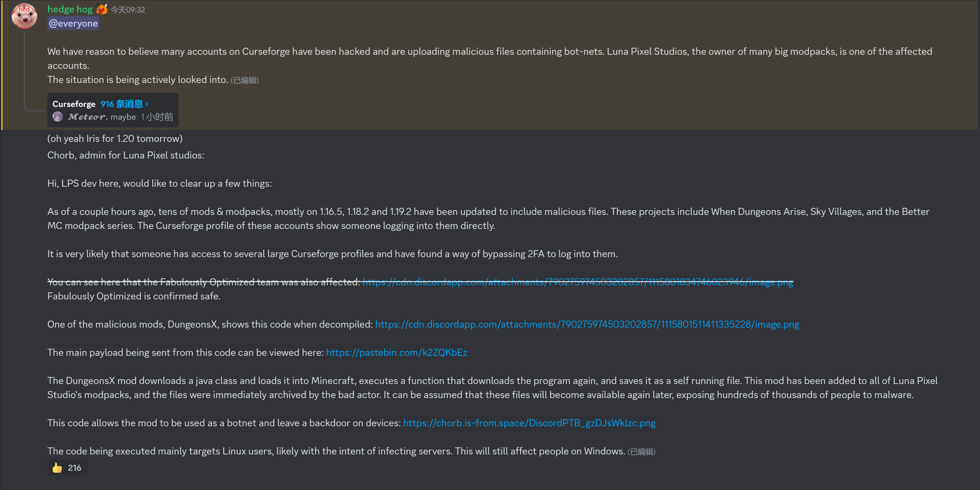Click the thumbs-up emoji on the reaction
Viewport: 980px width, 490px height.
tap(57, 468)
